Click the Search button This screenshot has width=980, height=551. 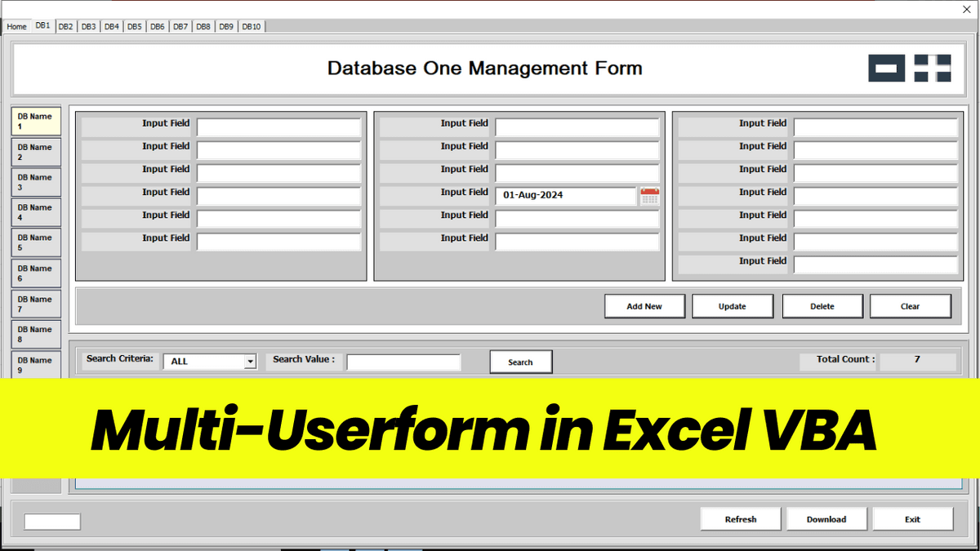pos(520,362)
